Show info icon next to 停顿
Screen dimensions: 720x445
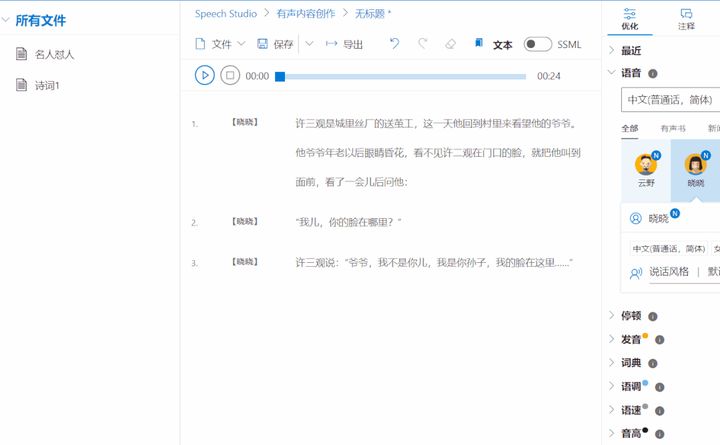point(652,316)
